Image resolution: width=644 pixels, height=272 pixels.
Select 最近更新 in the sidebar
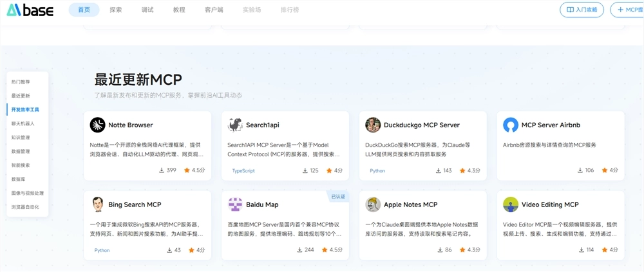21,96
